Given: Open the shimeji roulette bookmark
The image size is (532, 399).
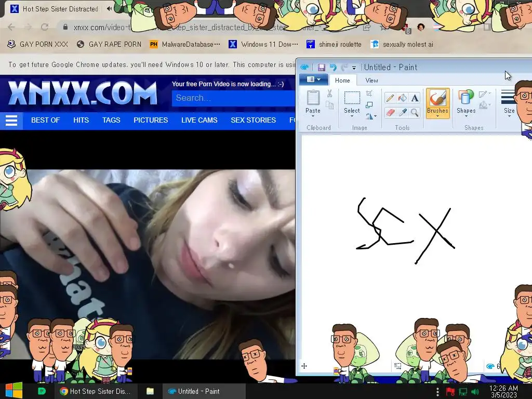Looking at the screenshot, I should 334,44.
